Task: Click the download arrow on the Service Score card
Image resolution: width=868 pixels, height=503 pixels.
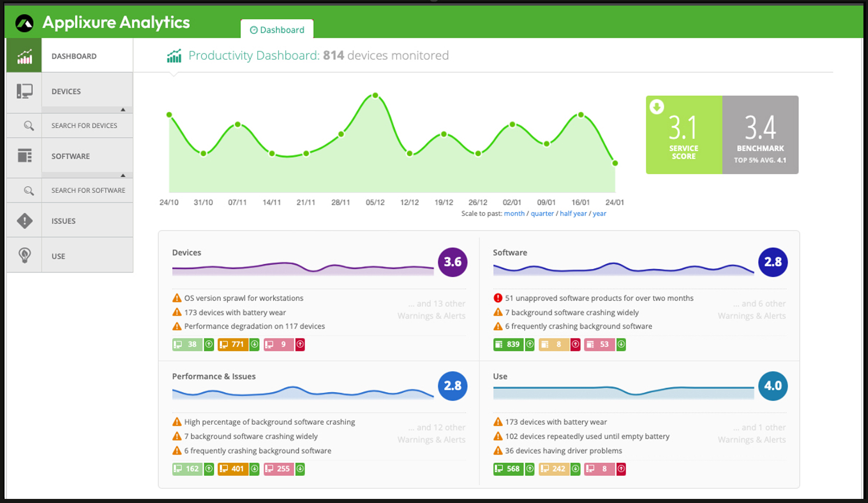Action: (656, 107)
